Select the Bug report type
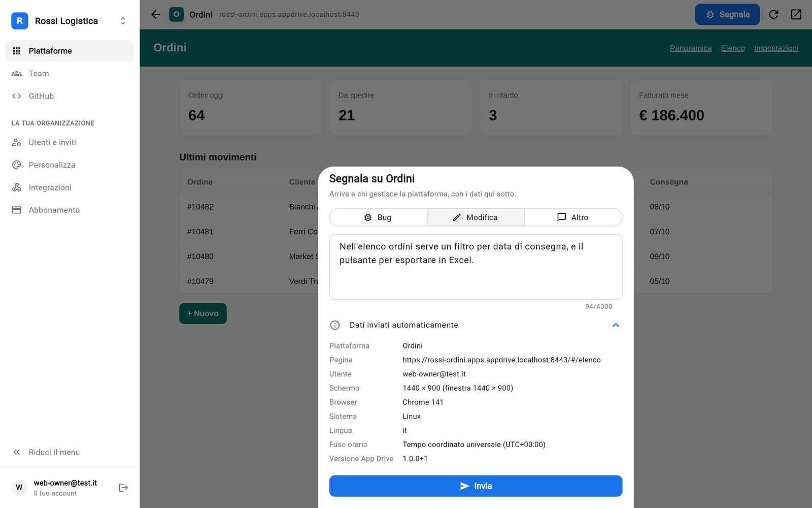Image resolution: width=812 pixels, height=508 pixels. (x=378, y=217)
